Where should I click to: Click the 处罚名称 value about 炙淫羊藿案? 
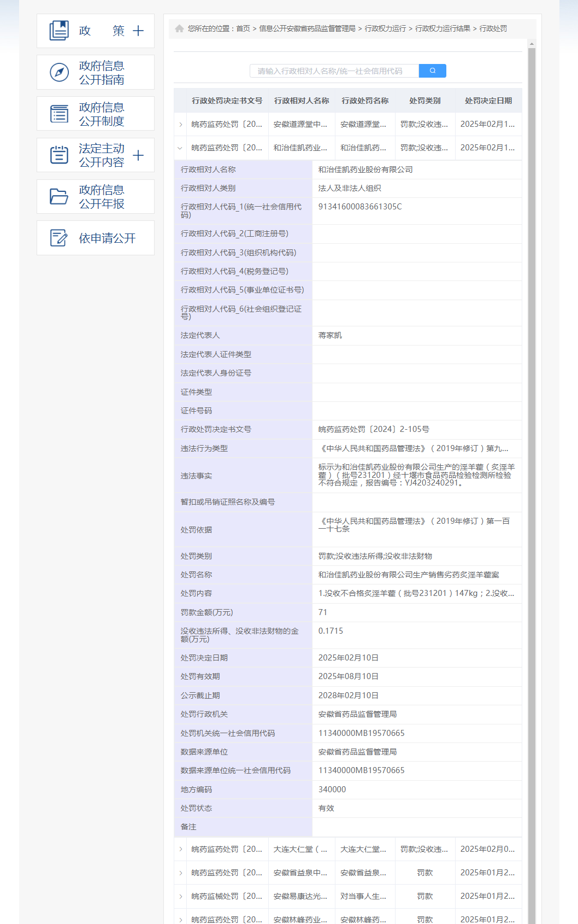tap(409, 575)
